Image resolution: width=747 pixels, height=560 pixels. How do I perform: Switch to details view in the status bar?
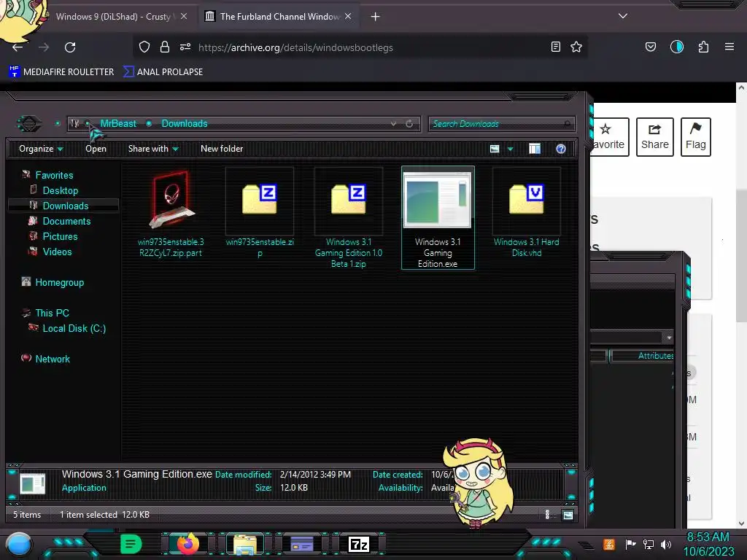click(547, 514)
